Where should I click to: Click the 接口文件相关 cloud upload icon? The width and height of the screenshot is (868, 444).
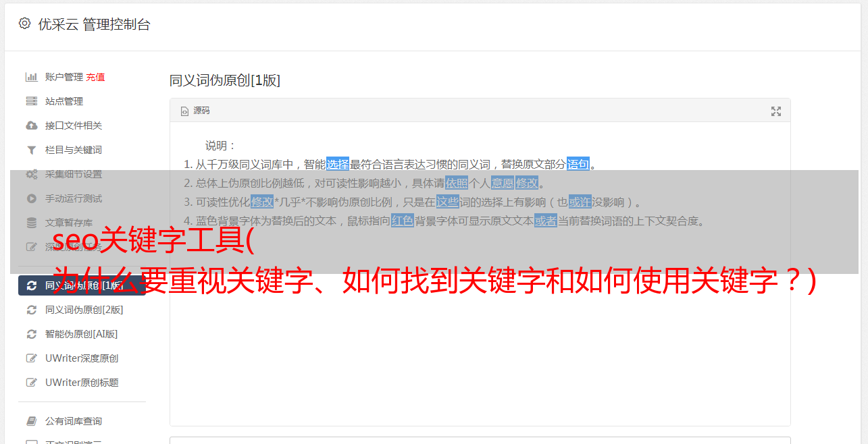coord(31,126)
